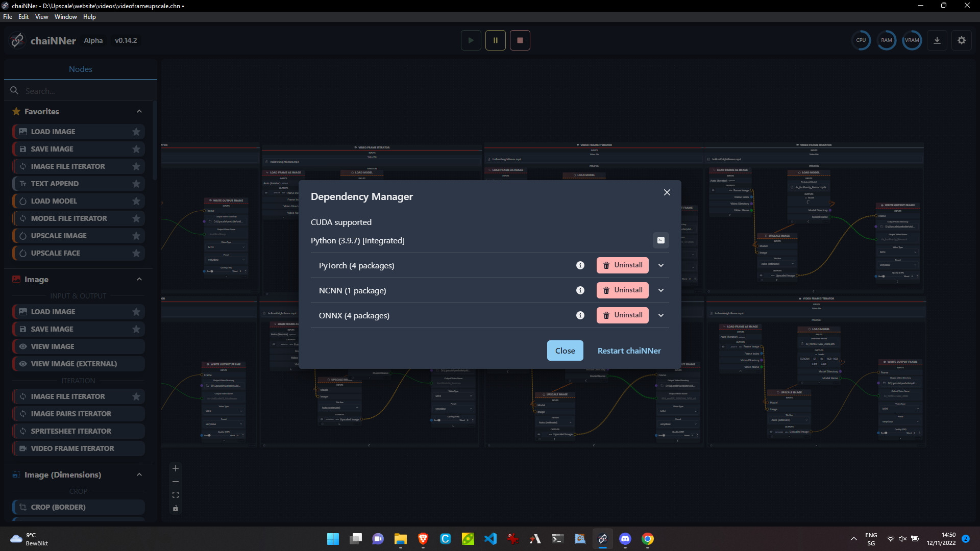Unfavorite Load Image in Favorites
Screen dimensions: 980x551
pos(136,132)
